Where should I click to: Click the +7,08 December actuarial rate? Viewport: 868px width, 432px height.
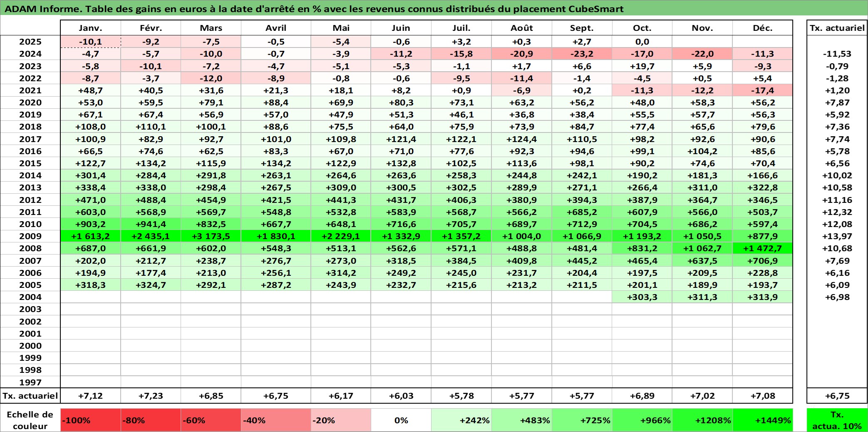763,396
